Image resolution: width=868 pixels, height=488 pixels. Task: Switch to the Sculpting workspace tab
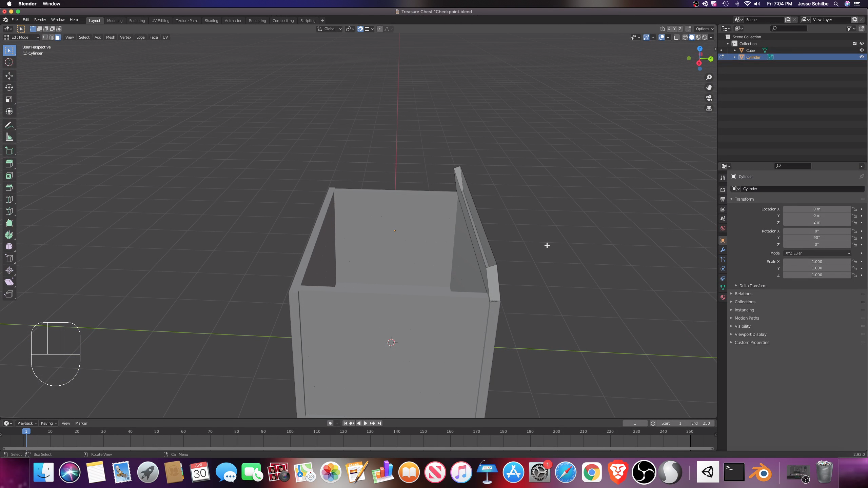pos(137,21)
